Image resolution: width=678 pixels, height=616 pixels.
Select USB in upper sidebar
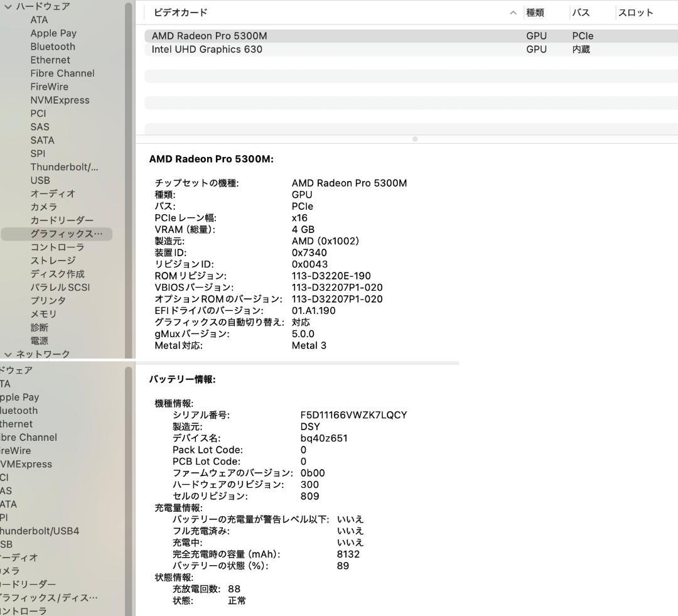point(40,180)
